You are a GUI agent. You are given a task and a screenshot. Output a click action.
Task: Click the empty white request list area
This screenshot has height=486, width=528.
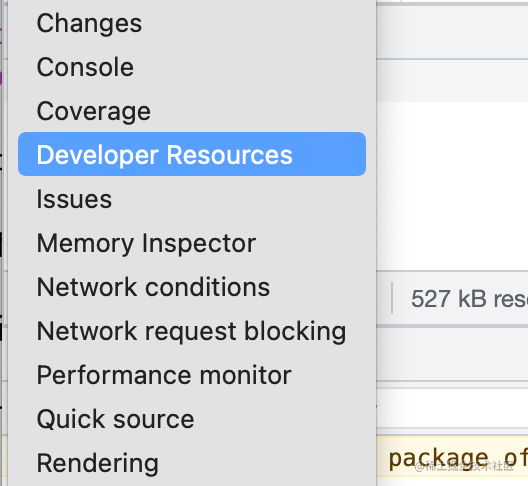tap(452, 186)
